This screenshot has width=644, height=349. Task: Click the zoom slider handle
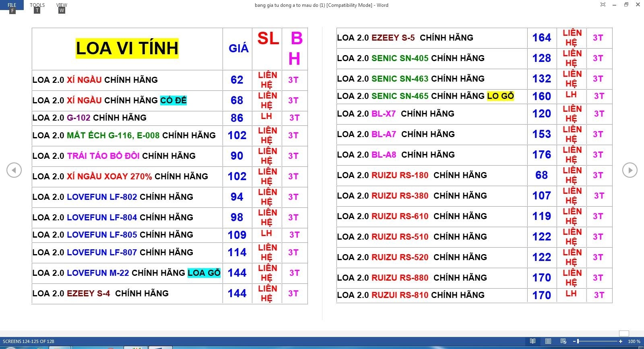click(578, 341)
